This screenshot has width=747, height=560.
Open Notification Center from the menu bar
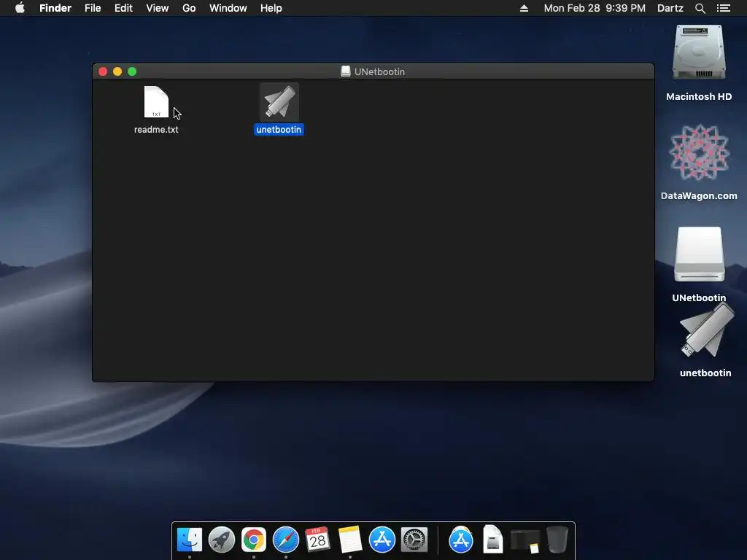(x=724, y=8)
